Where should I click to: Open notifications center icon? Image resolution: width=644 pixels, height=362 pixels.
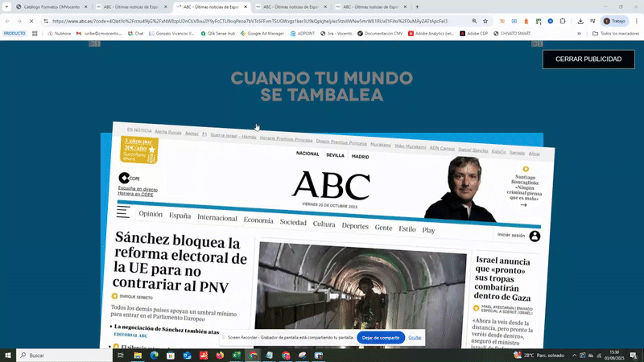pyautogui.click(x=634, y=356)
